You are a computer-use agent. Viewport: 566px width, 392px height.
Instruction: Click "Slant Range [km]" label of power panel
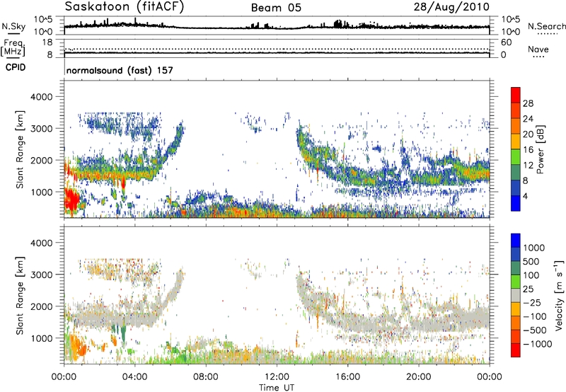pos(20,149)
